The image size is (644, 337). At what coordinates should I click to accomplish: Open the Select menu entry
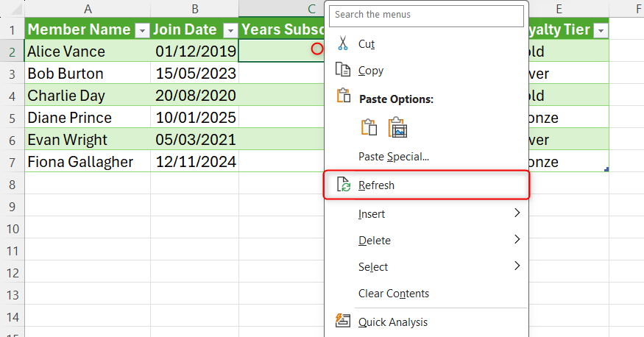tap(426, 267)
